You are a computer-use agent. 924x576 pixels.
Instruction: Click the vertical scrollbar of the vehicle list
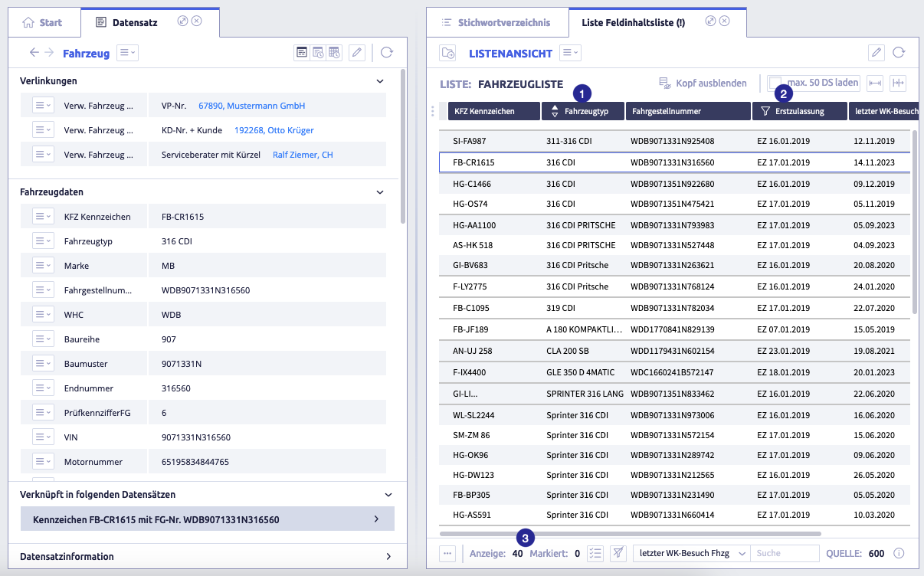click(915, 222)
